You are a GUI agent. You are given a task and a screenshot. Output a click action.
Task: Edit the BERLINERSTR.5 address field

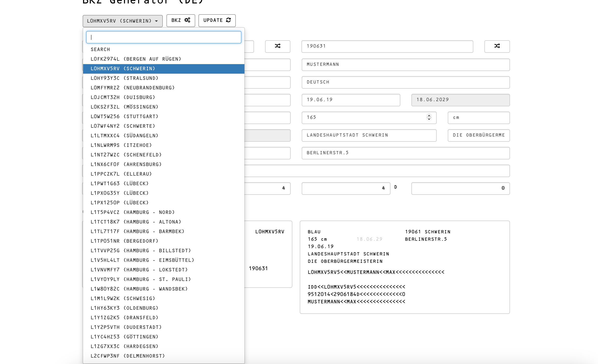(406, 153)
